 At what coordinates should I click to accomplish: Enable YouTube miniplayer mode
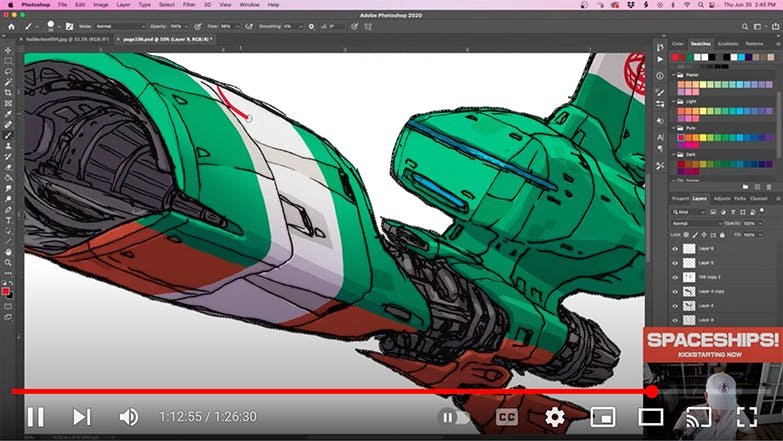point(603,417)
